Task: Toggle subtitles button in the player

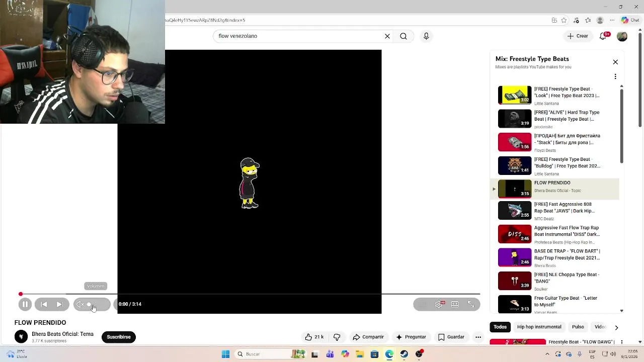Action: 423,304
